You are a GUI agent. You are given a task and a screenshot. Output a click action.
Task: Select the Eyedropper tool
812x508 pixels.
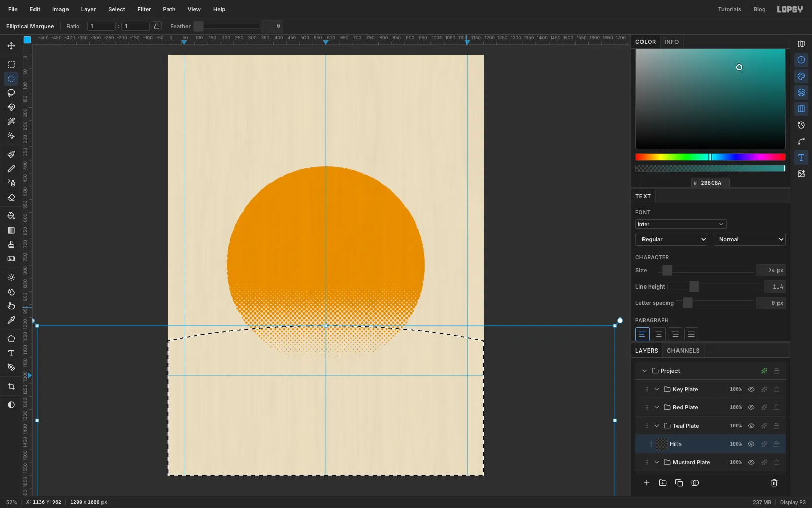[11, 320]
